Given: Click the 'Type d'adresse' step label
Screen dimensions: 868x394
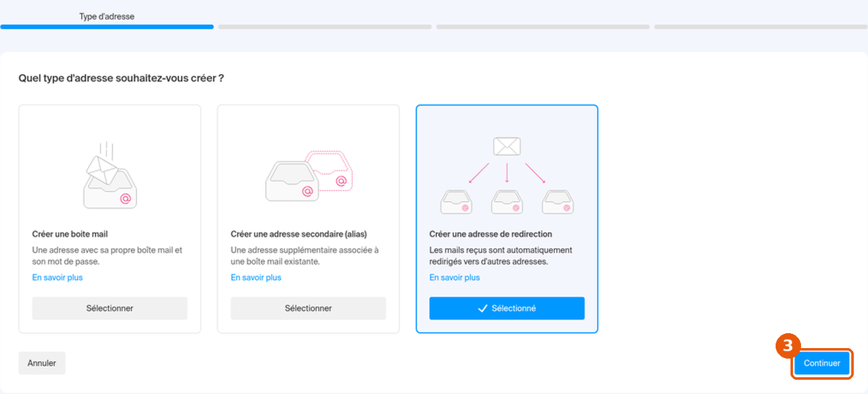Looking at the screenshot, I should coord(107,16).
